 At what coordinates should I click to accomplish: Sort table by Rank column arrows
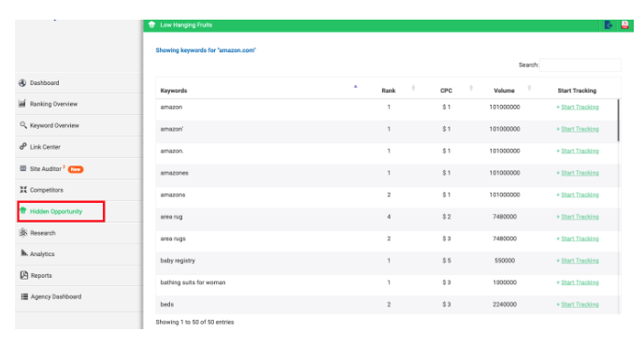coord(413,88)
